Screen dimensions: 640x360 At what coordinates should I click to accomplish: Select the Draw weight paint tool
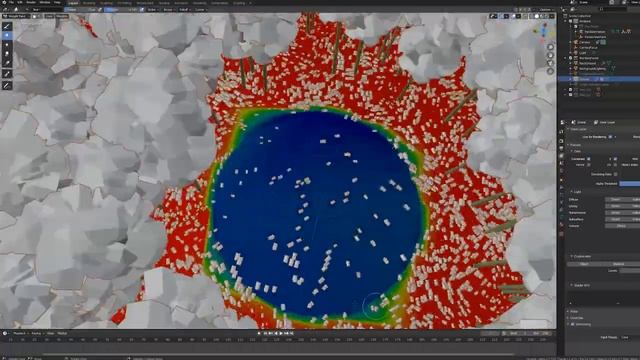click(x=7, y=26)
